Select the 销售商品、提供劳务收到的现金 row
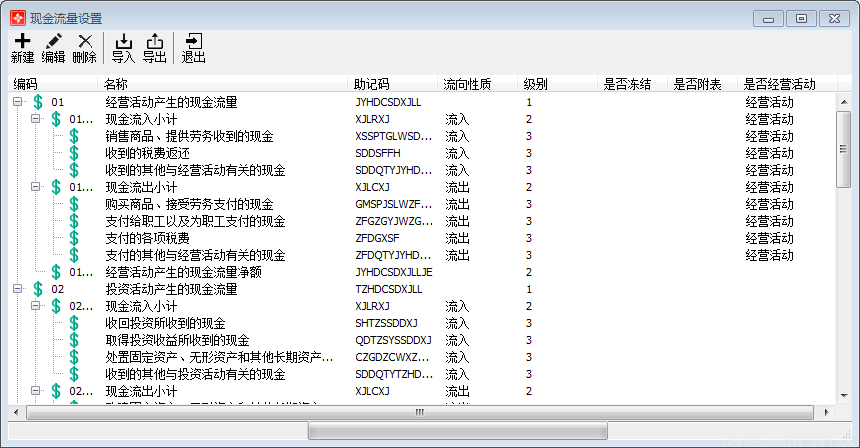Screen dimensions: 860x448 coord(189,136)
